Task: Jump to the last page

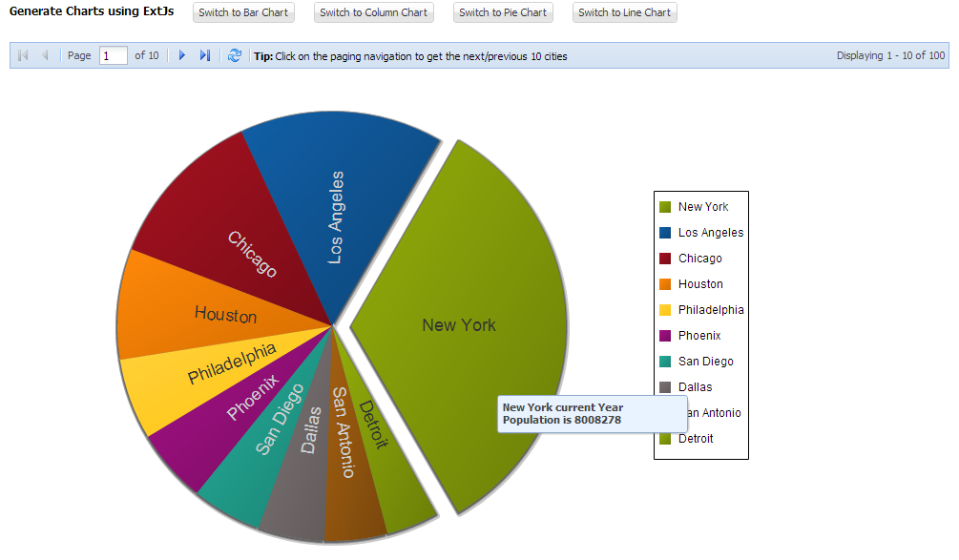Action: pyautogui.click(x=204, y=55)
